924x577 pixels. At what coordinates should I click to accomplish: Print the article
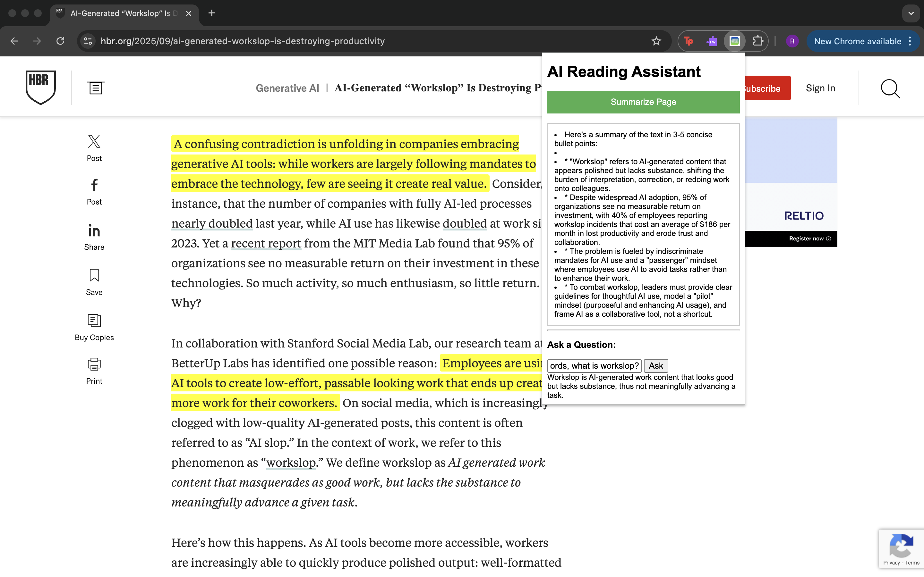coord(94,364)
